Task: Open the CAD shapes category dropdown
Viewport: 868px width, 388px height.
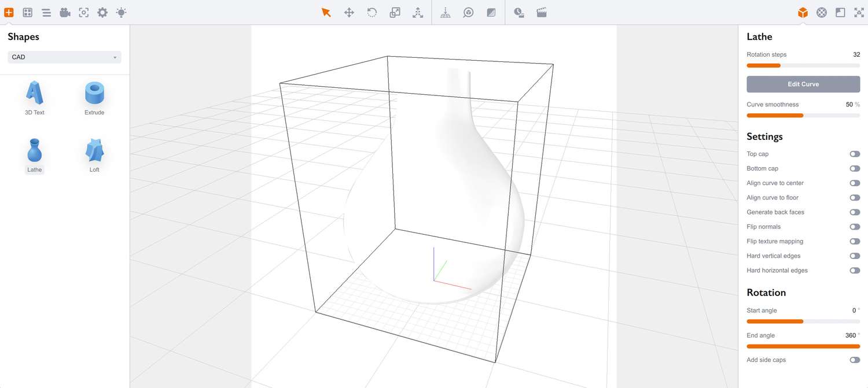Action: tap(64, 57)
